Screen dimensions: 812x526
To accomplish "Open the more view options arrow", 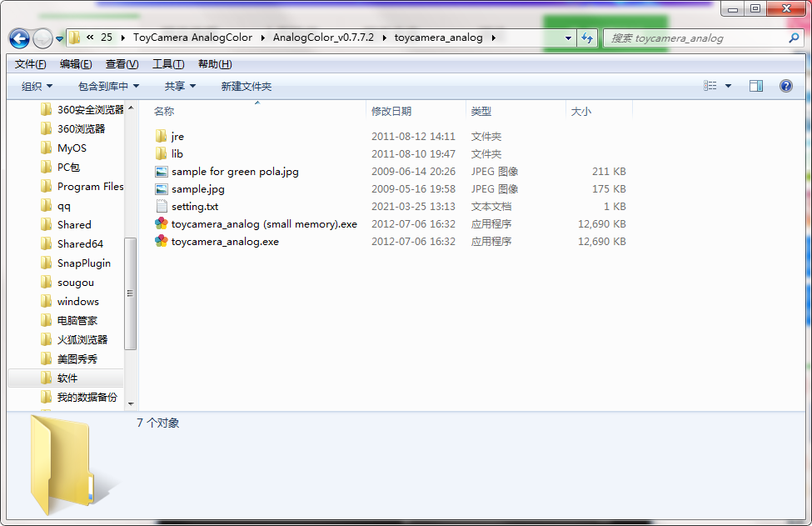I will click(x=728, y=86).
